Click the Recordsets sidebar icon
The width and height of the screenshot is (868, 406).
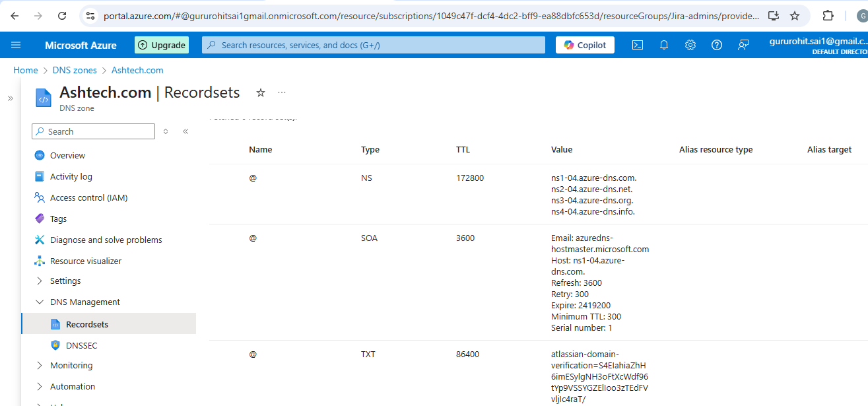tap(55, 324)
